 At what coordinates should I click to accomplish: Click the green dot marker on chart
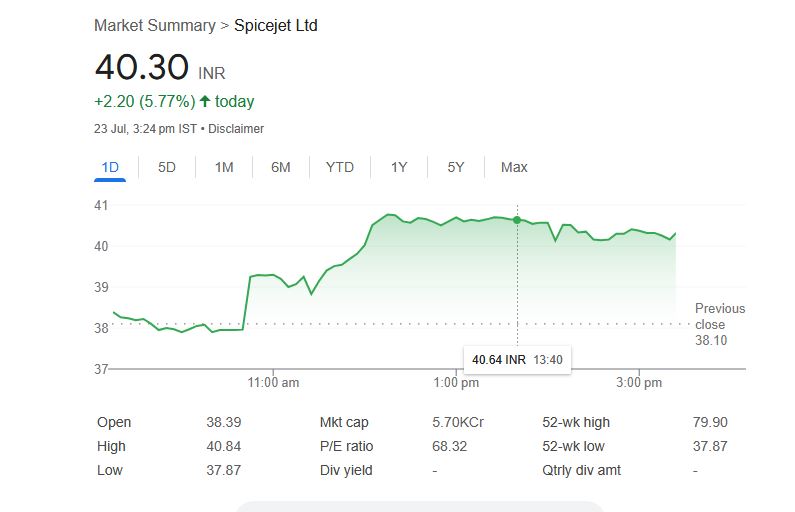click(x=517, y=220)
